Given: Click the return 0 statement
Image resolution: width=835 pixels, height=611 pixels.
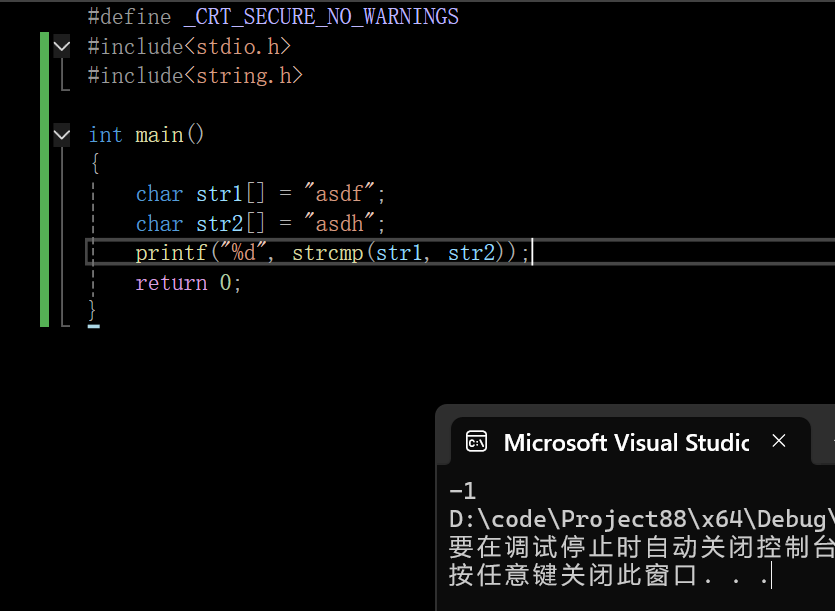Looking at the screenshot, I should [x=189, y=283].
